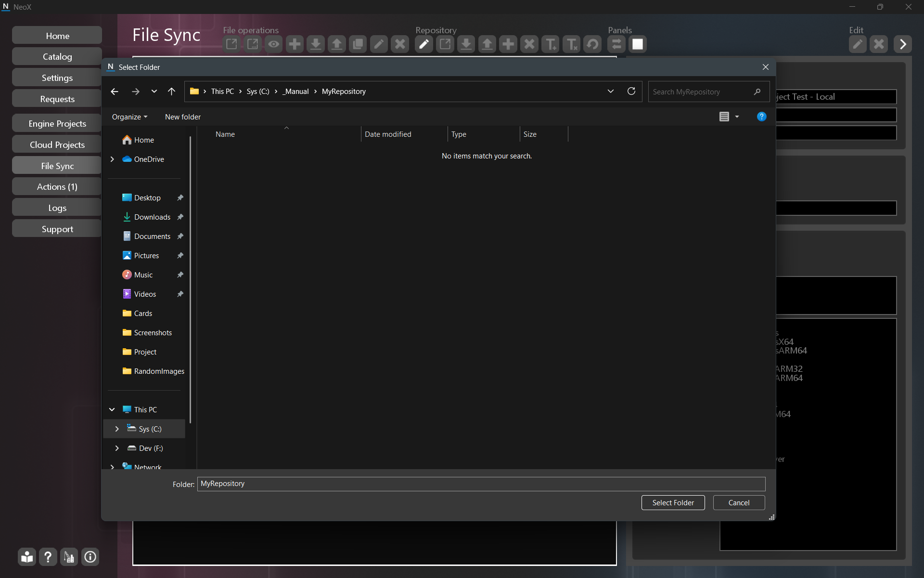Image resolution: width=924 pixels, height=578 pixels.
Task: Refresh the MyRepository folder view
Action: coord(631,92)
